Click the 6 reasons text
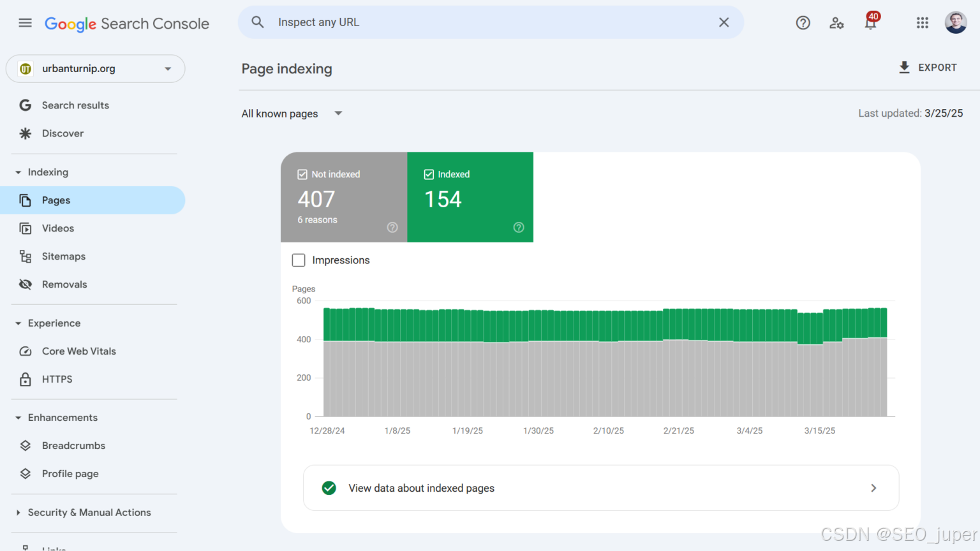The height and width of the screenshot is (551, 980). (317, 220)
